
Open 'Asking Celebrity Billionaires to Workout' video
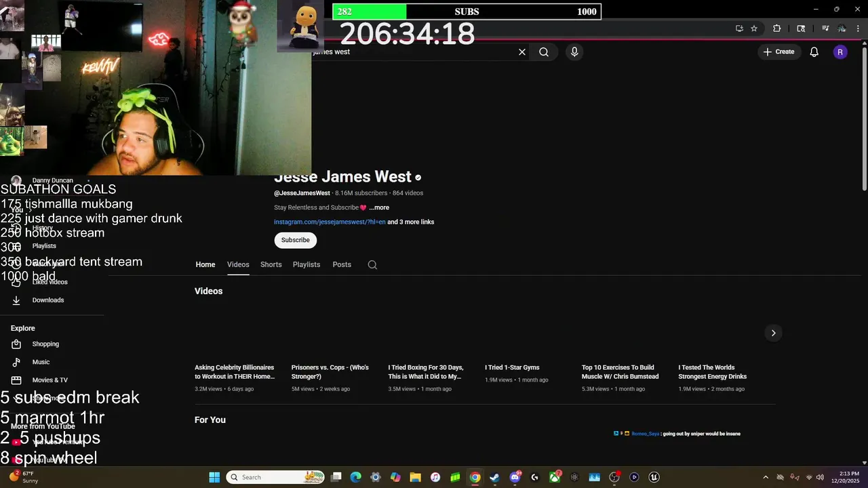[x=235, y=372]
